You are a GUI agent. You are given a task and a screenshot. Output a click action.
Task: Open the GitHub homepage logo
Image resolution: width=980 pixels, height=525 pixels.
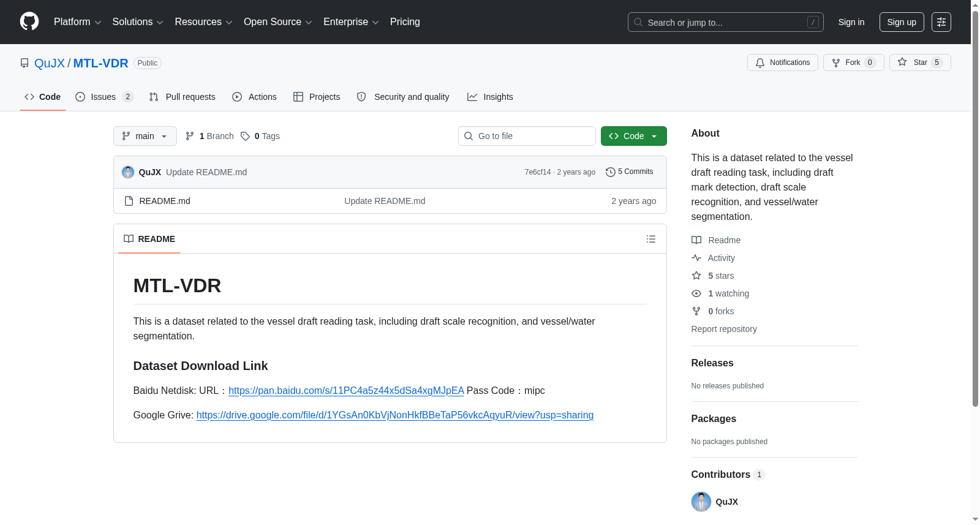(29, 21)
